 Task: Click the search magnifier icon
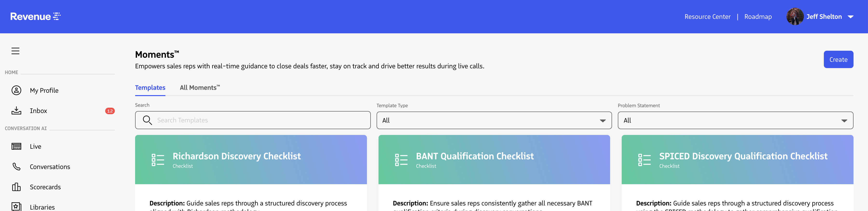147,120
